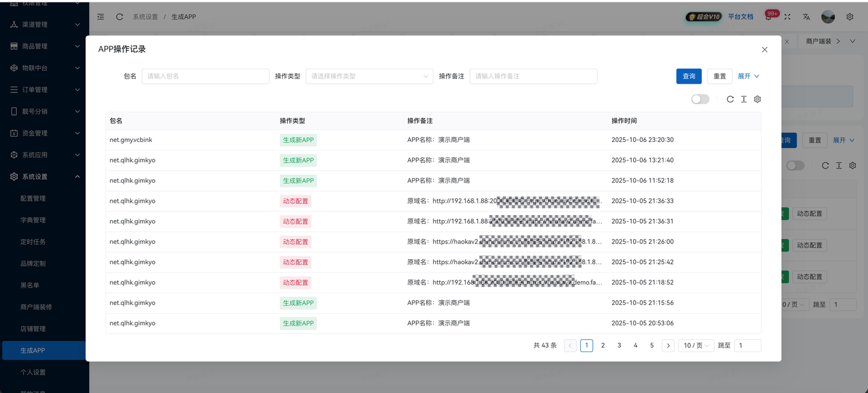Open the global settings gear in top bar
The height and width of the screenshot is (393, 868).
click(x=850, y=17)
